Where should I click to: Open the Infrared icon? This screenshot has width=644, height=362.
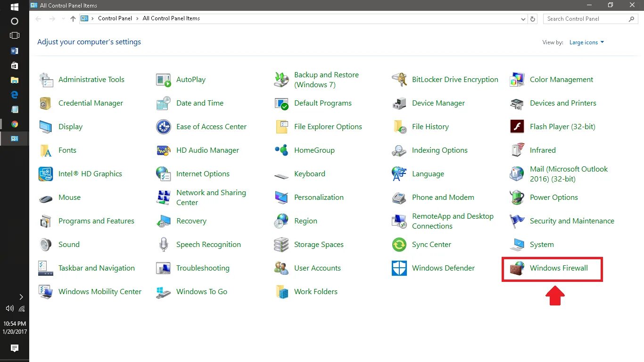click(517, 150)
